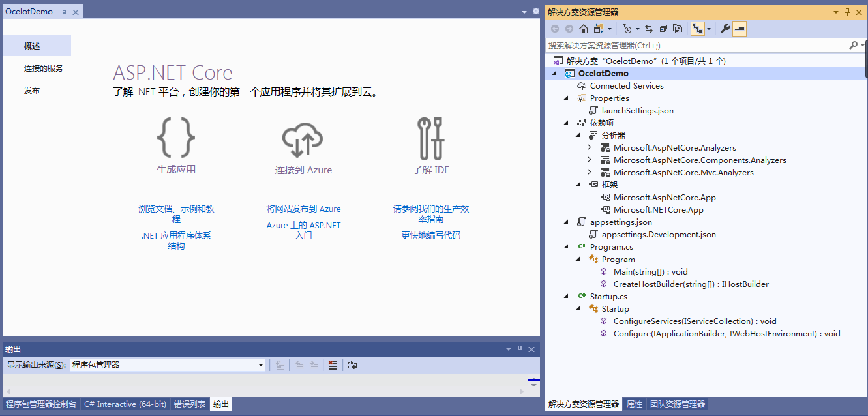Image resolution: width=868 pixels, height=416 pixels.
Task: Toggle the preview selected items button
Action: (740, 29)
